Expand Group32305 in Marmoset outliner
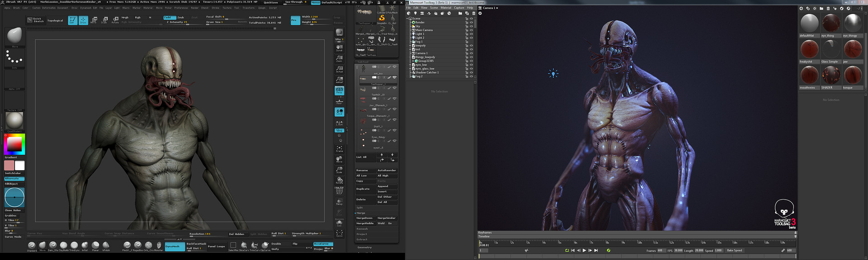 click(x=413, y=61)
